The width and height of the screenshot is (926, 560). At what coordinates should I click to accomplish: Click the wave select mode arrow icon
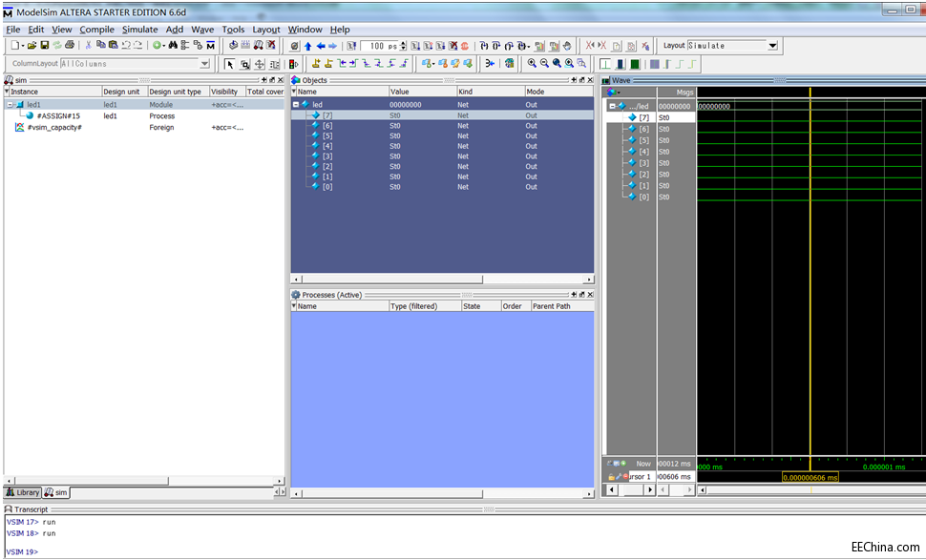[229, 64]
